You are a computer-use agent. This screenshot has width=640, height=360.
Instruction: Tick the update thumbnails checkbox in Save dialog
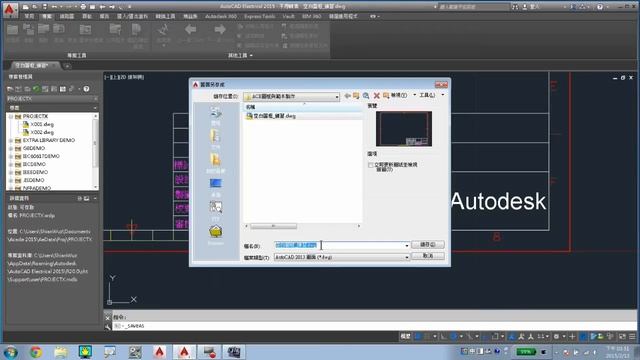(x=371, y=165)
